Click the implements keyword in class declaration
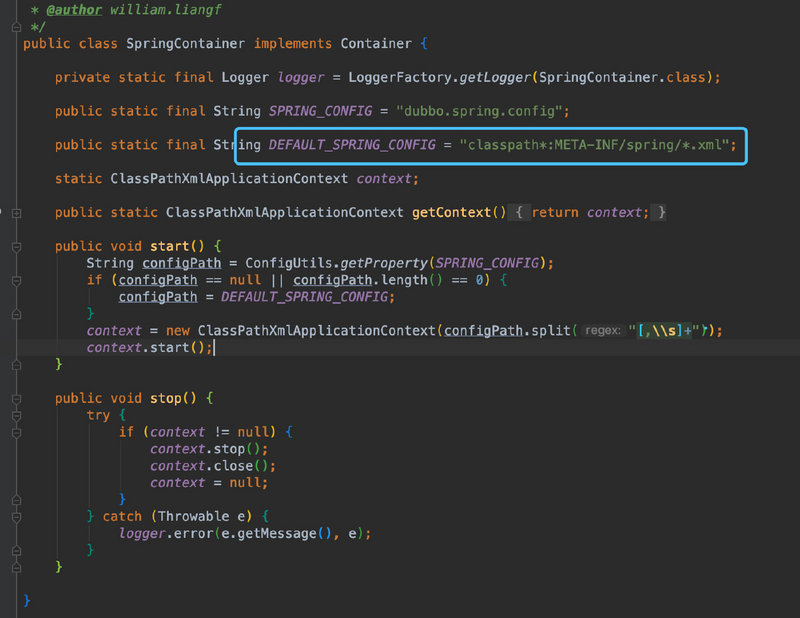The height and width of the screenshot is (618, 800). click(293, 43)
